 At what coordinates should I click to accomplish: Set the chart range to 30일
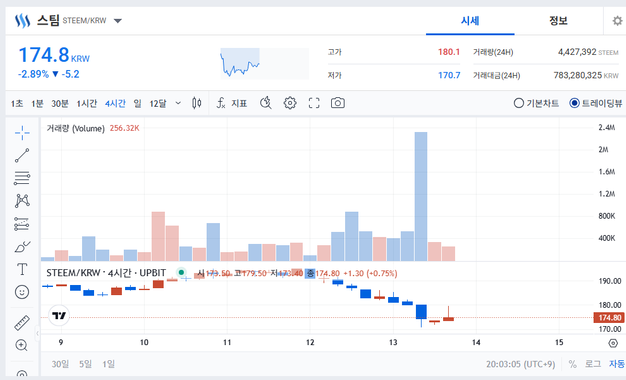[60, 364]
